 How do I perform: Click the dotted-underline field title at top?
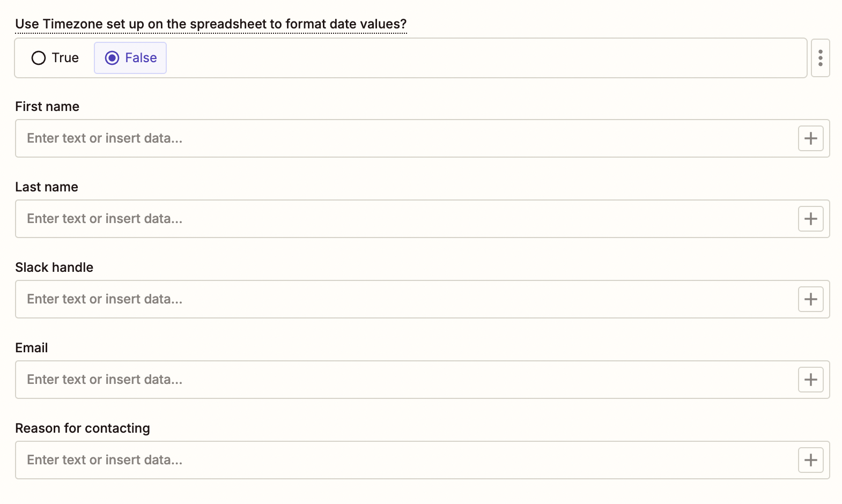point(211,24)
